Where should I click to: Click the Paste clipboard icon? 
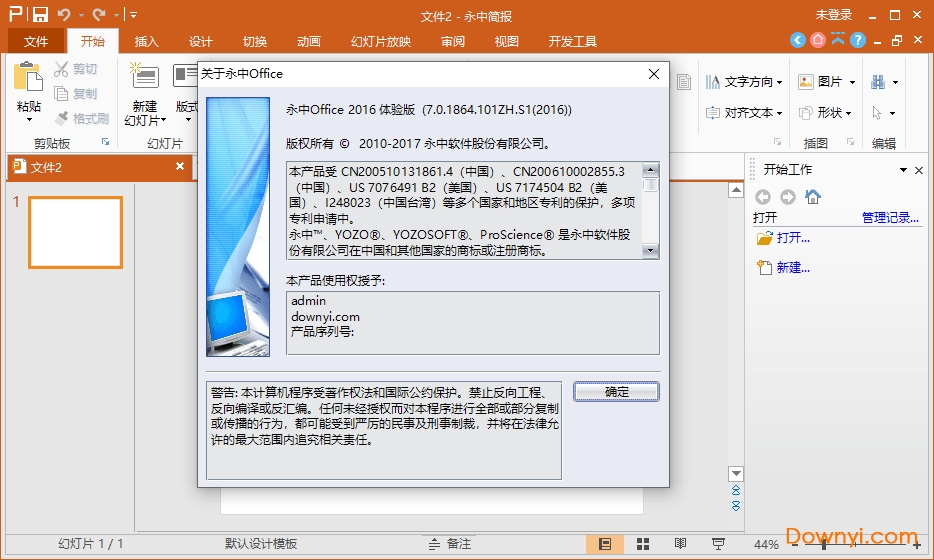(x=28, y=77)
